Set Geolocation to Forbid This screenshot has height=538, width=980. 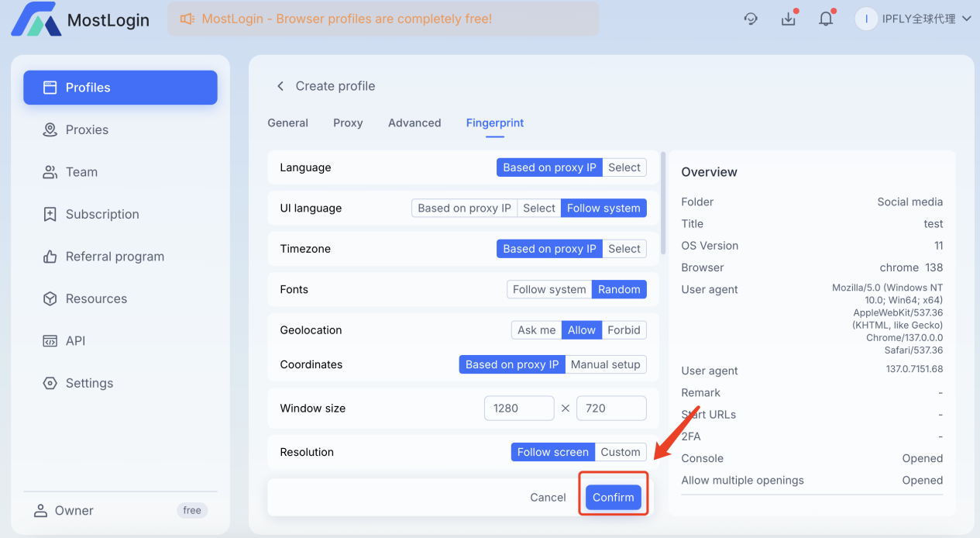(624, 330)
